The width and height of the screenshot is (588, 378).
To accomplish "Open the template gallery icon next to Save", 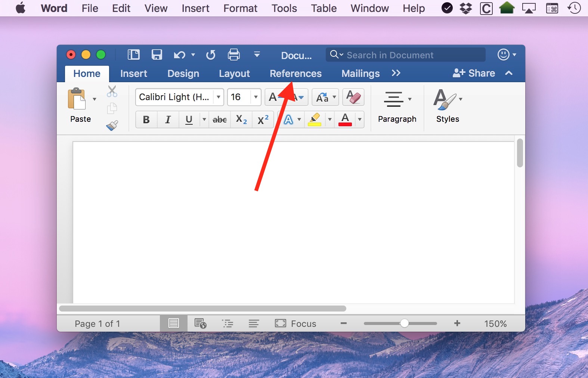I will [x=133, y=55].
